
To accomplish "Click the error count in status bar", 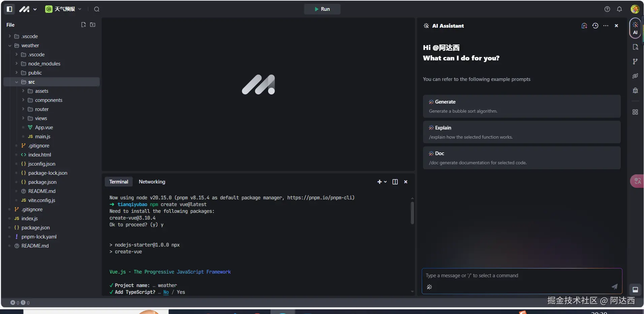I will tap(15, 303).
